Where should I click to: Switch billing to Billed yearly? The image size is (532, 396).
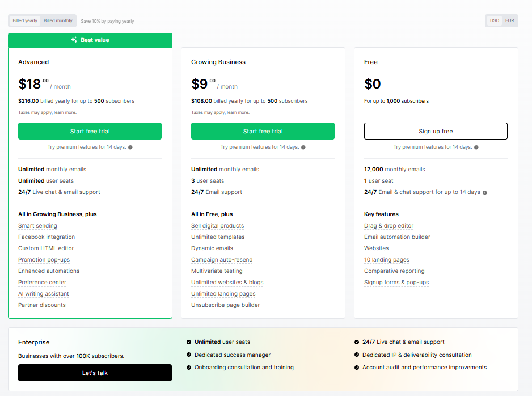click(25, 21)
